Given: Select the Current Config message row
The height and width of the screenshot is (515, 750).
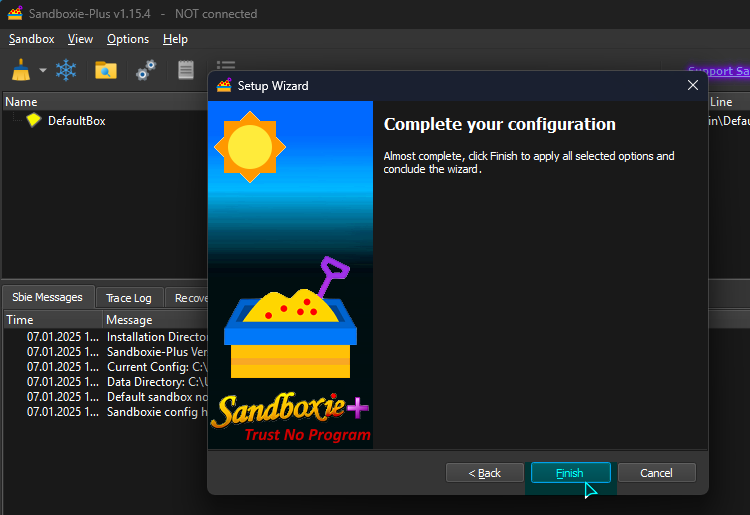Looking at the screenshot, I should click(106, 367).
